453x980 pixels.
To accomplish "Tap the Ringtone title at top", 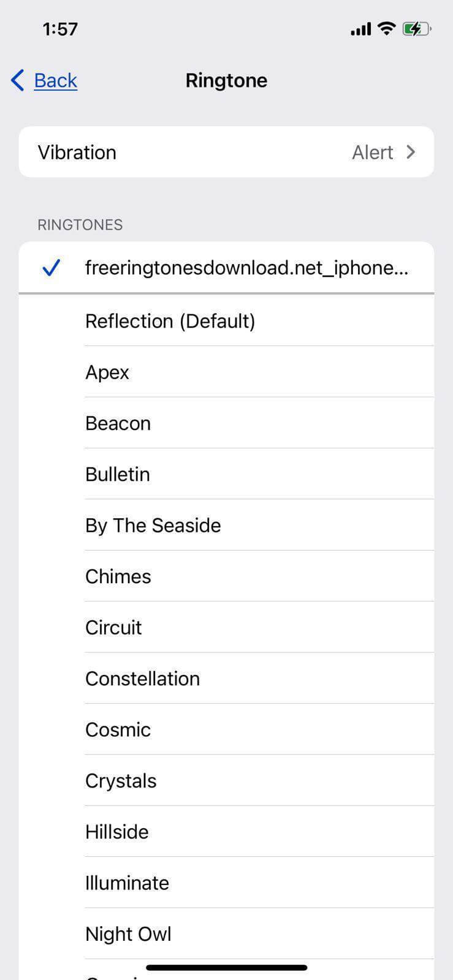I will pos(226,80).
